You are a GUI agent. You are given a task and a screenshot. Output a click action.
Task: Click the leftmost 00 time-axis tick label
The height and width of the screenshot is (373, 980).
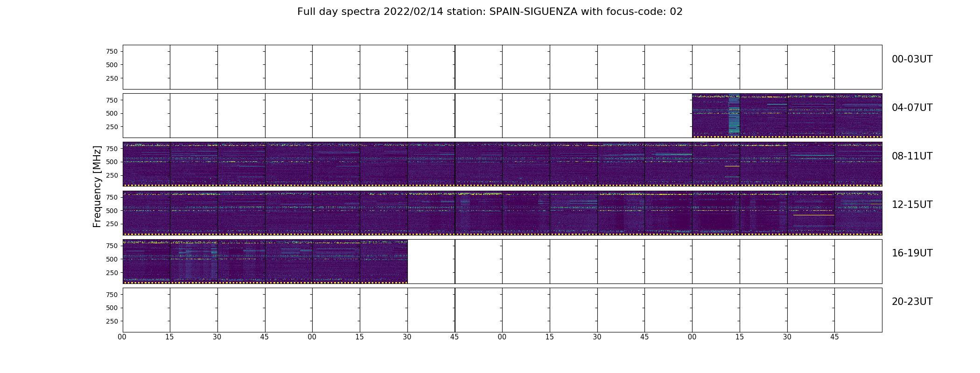click(x=122, y=337)
